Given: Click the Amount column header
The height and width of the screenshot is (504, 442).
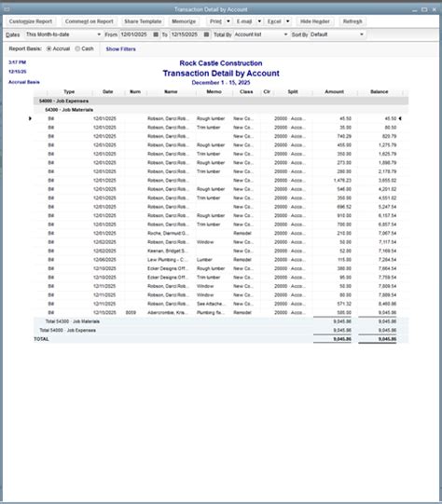Looking at the screenshot, I should [x=334, y=92].
